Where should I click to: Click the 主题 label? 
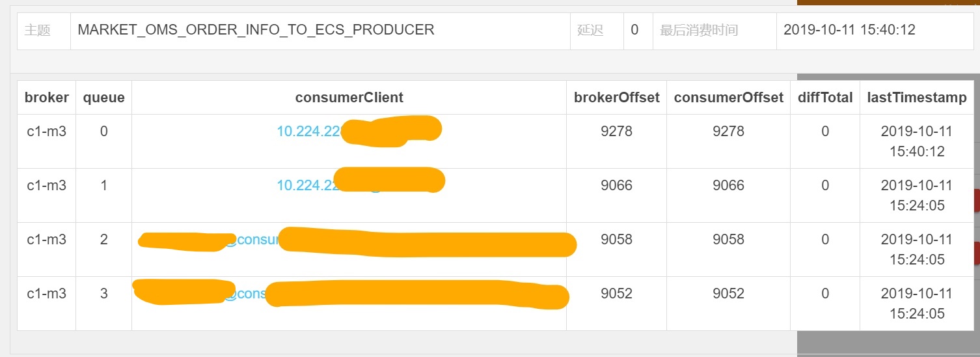37,30
